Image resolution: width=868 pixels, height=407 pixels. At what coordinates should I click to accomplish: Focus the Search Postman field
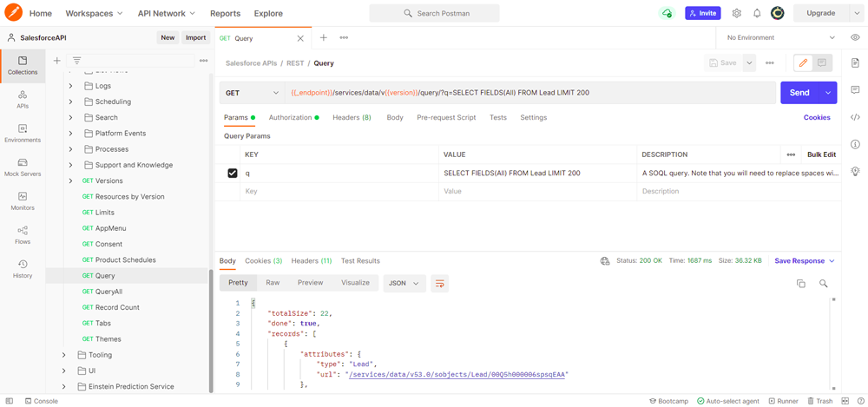(x=434, y=13)
